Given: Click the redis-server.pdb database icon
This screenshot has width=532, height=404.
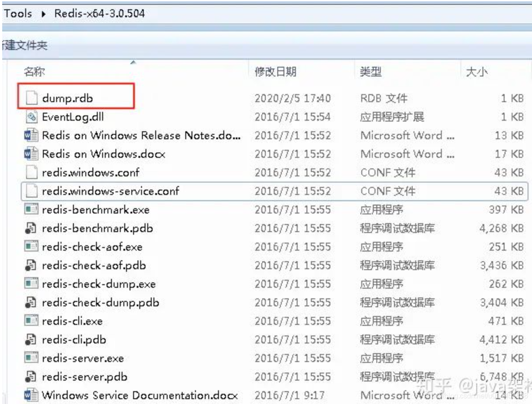Looking at the screenshot, I should click(x=31, y=377).
